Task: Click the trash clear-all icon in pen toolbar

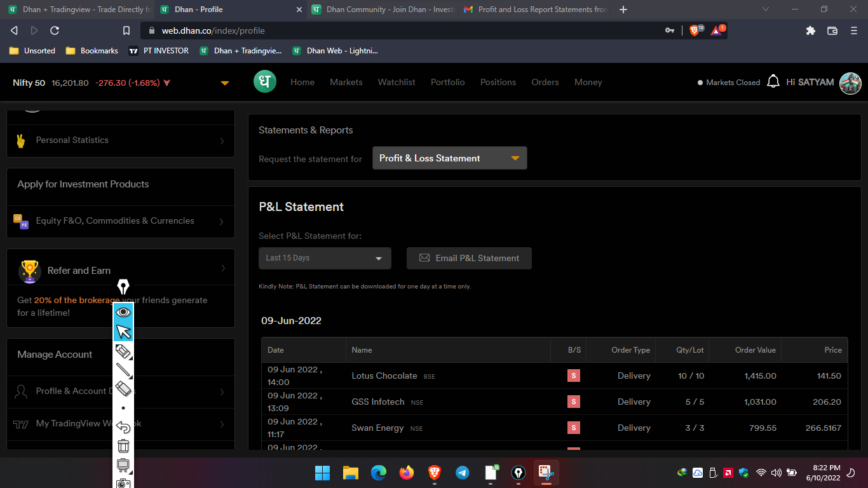Action: point(123,446)
